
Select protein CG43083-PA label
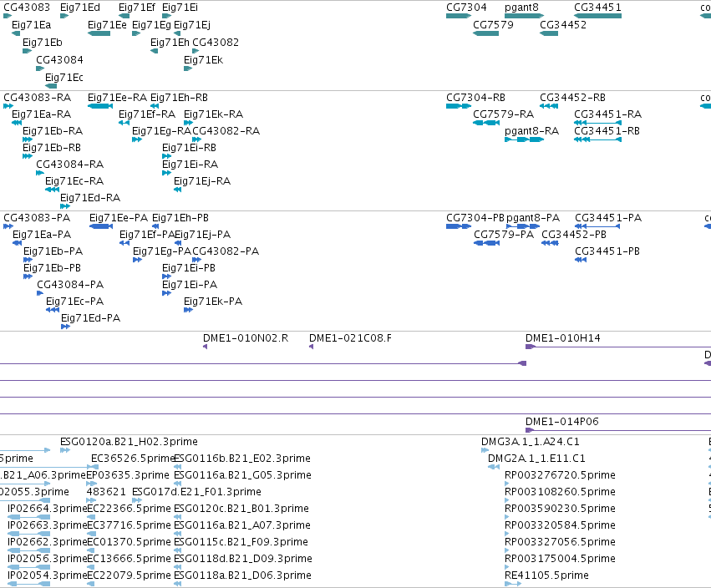click(37, 219)
